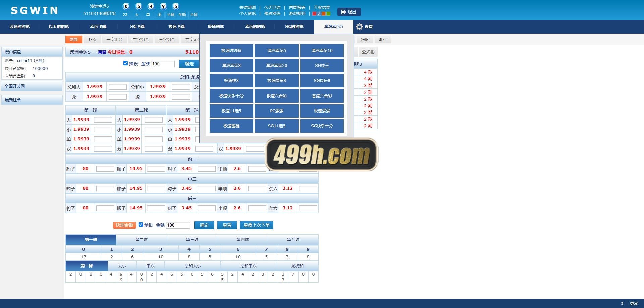Log out with the 退出 button
Image resolution: width=644 pixels, height=308 pixels.
click(349, 12)
